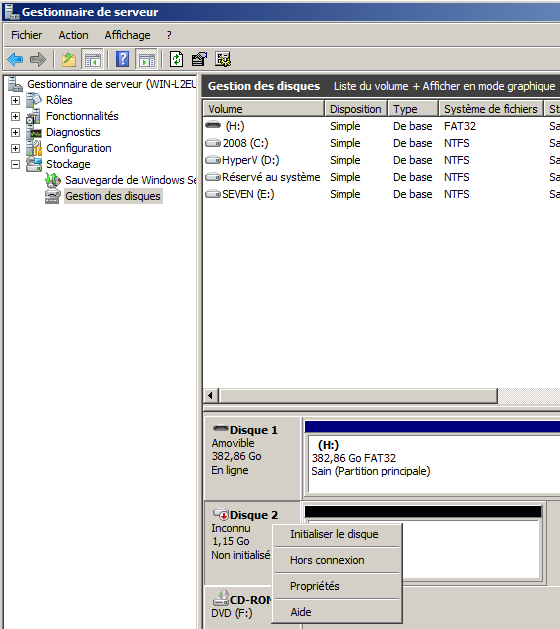
Task: Toggle the show/hide console tree icon
Action: click(93, 60)
